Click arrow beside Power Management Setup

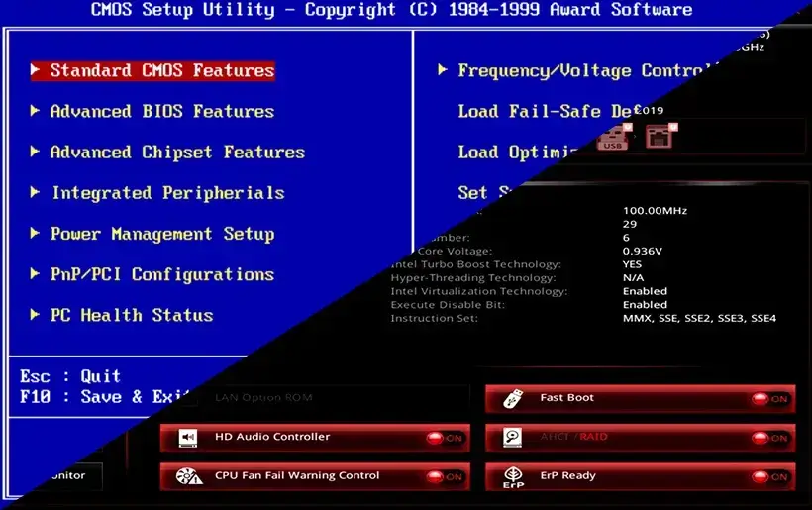click(x=35, y=233)
